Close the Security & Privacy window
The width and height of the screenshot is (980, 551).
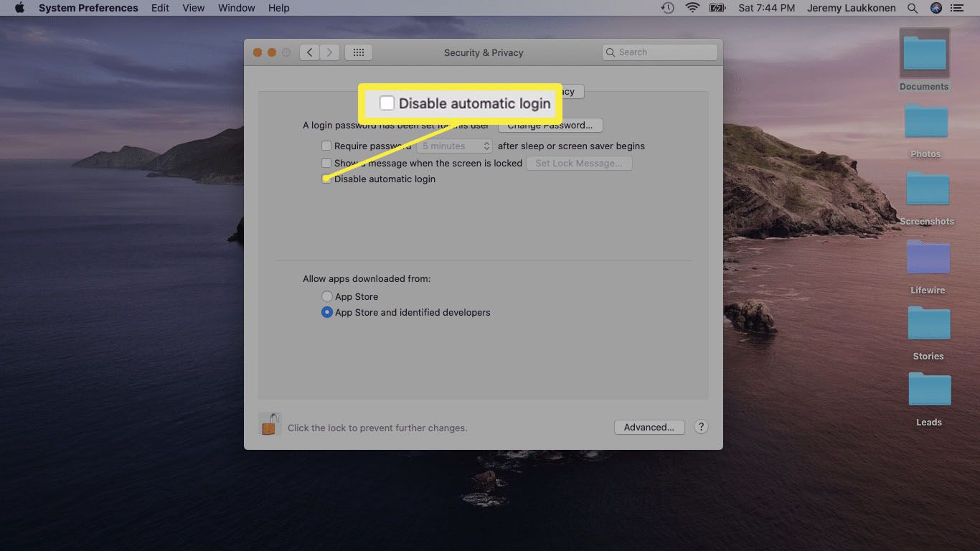258,52
